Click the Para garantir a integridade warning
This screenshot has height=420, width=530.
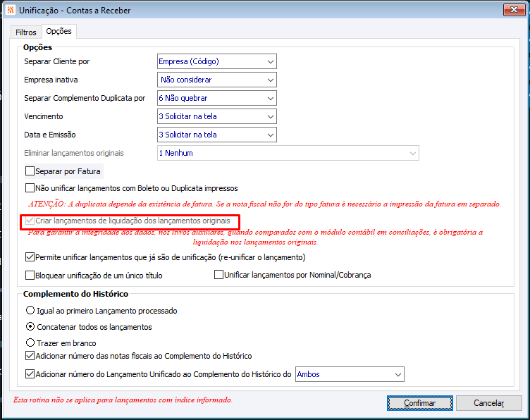[x=255, y=237]
